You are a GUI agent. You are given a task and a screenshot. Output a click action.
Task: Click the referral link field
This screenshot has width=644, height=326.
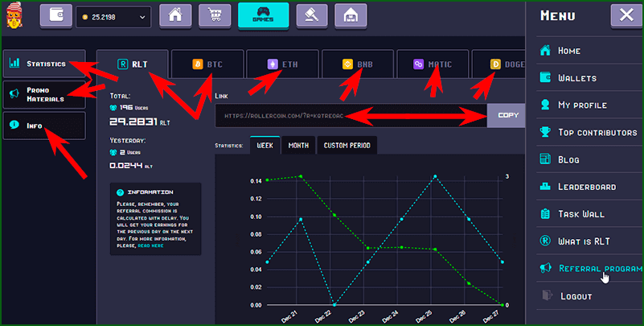pos(351,116)
